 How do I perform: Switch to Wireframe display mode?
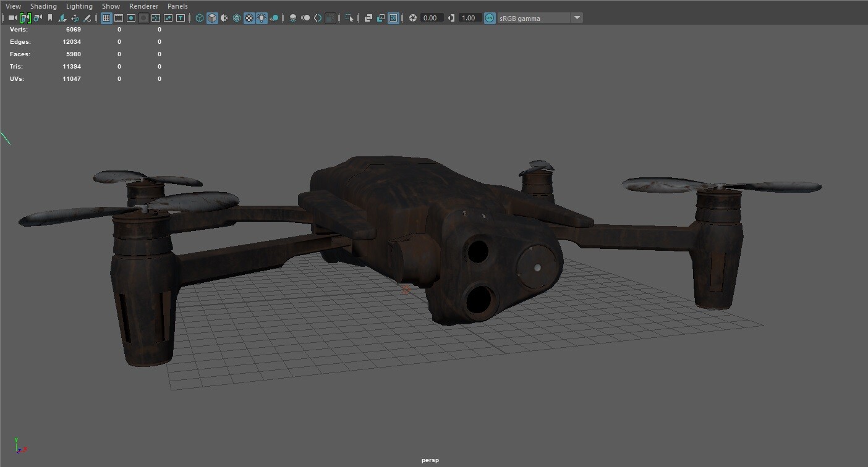pos(200,18)
